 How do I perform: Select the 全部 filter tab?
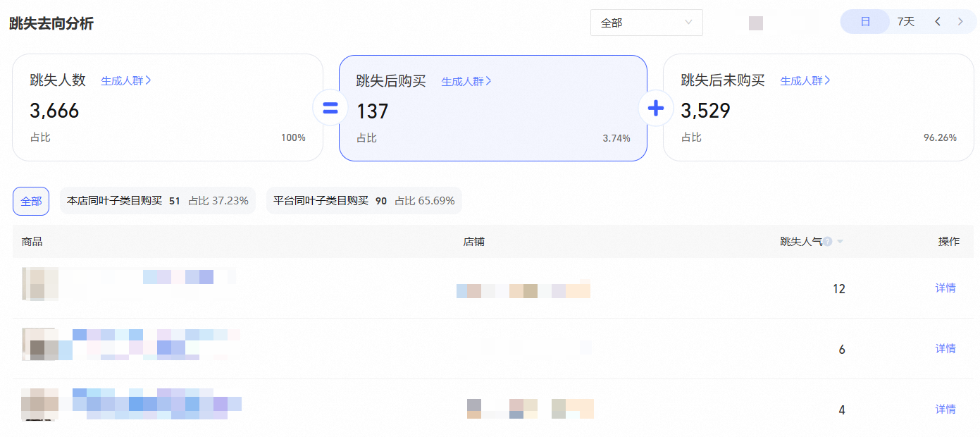tap(31, 201)
